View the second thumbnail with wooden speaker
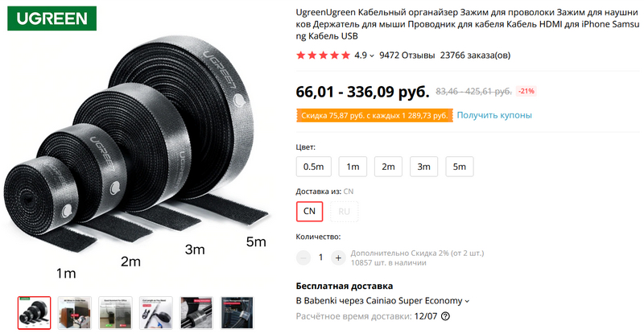 75,313
